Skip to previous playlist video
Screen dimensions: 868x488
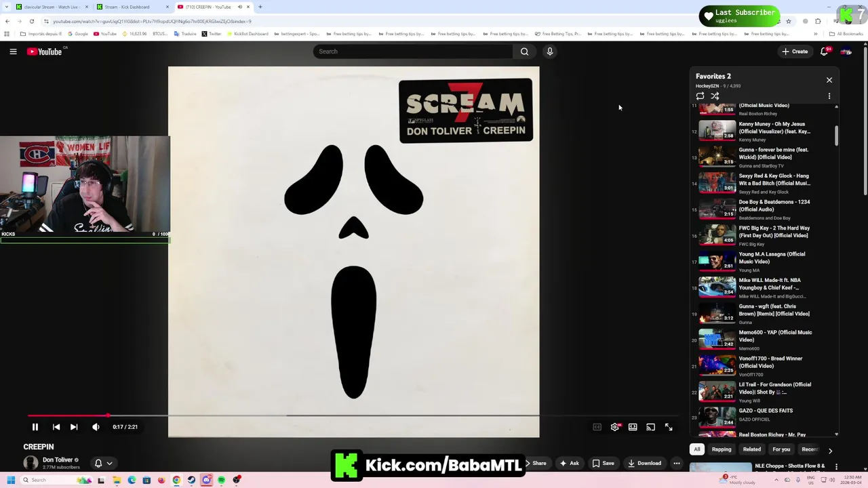coord(56,427)
